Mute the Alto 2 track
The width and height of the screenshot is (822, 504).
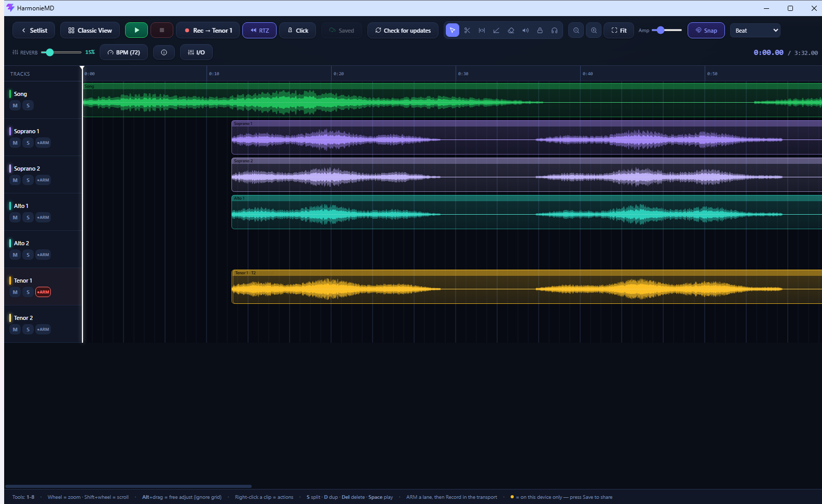[15, 255]
